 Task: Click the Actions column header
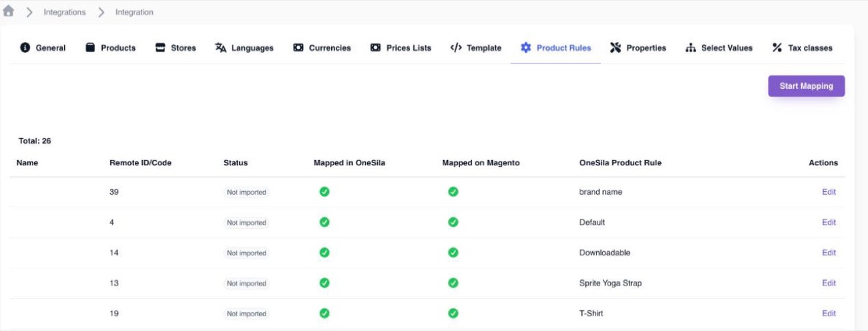click(823, 162)
